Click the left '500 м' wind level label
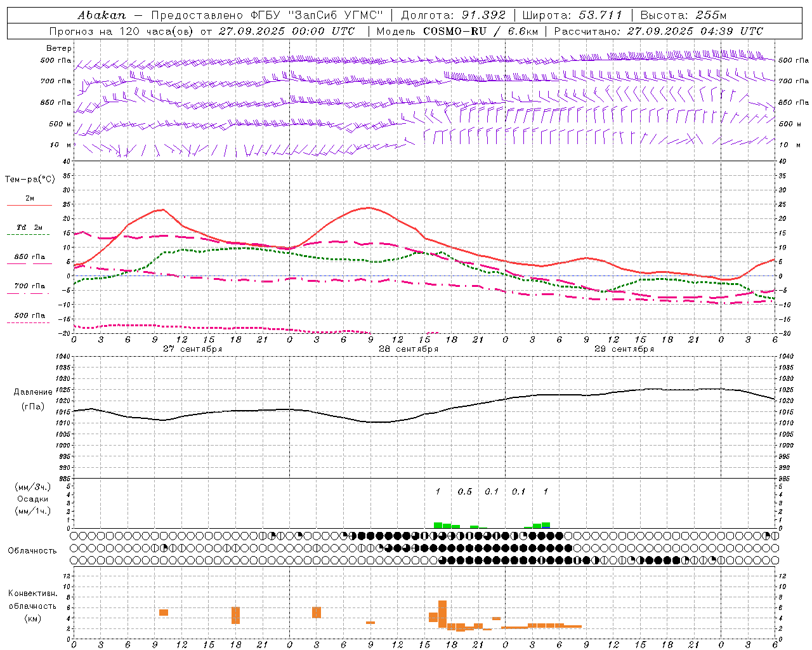This screenshot has width=812, height=650. 60,124
